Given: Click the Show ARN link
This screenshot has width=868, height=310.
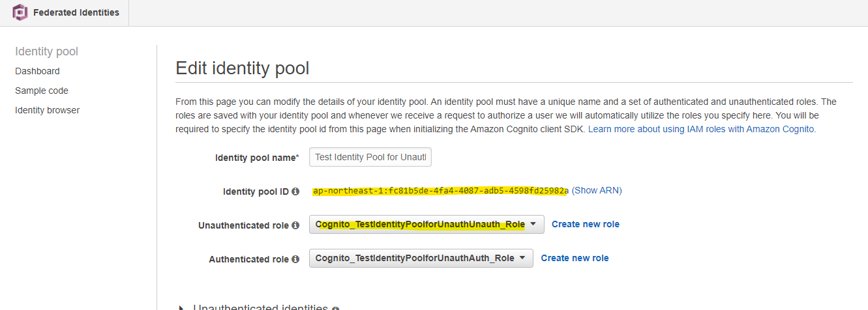Looking at the screenshot, I should 597,190.
